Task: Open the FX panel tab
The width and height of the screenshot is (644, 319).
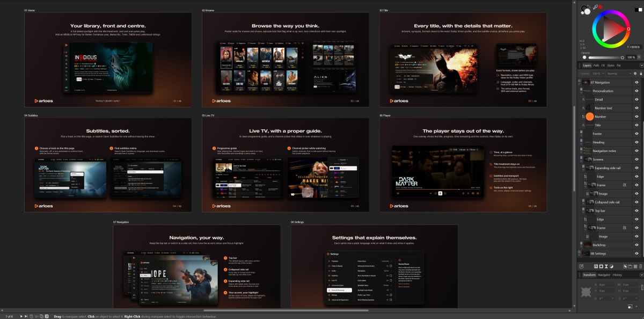Action: [603, 66]
